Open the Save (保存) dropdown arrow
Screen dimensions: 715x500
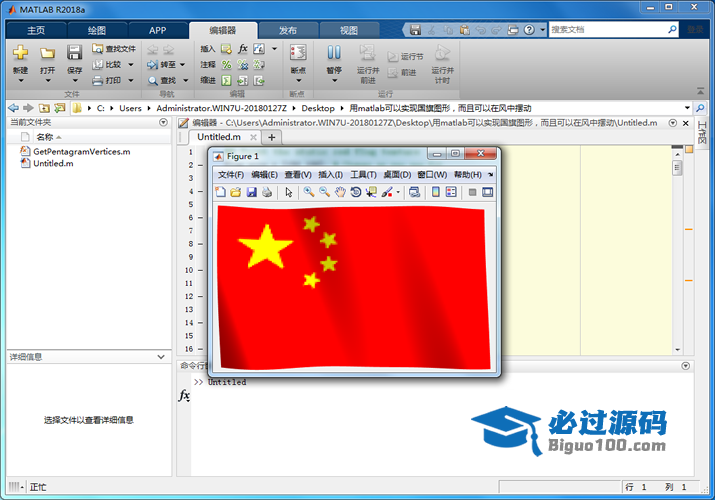click(75, 81)
